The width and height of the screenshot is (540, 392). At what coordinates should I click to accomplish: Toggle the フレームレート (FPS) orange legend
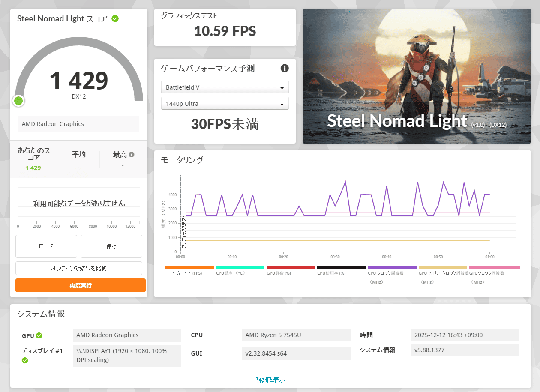pos(189,267)
